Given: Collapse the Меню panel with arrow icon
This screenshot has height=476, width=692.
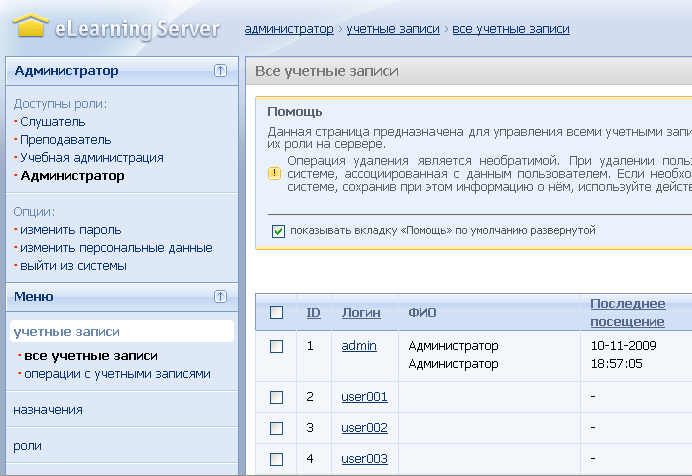Looking at the screenshot, I should [220, 296].
